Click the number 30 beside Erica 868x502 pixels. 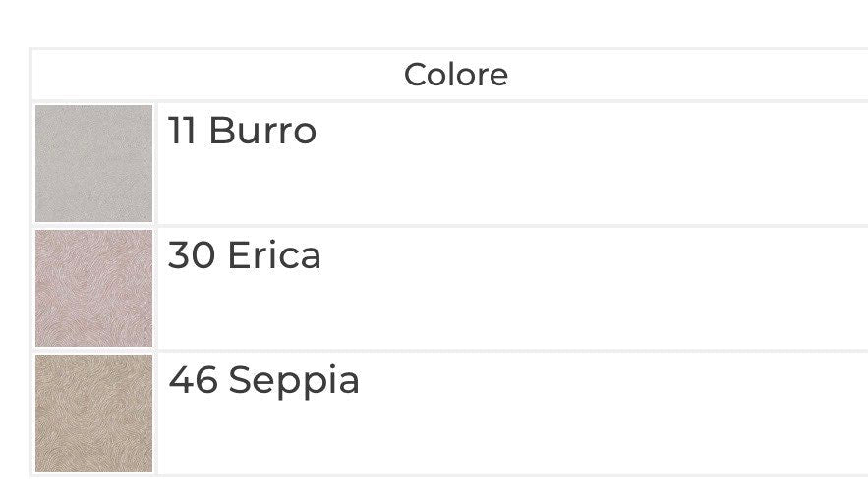coord(192,255)
